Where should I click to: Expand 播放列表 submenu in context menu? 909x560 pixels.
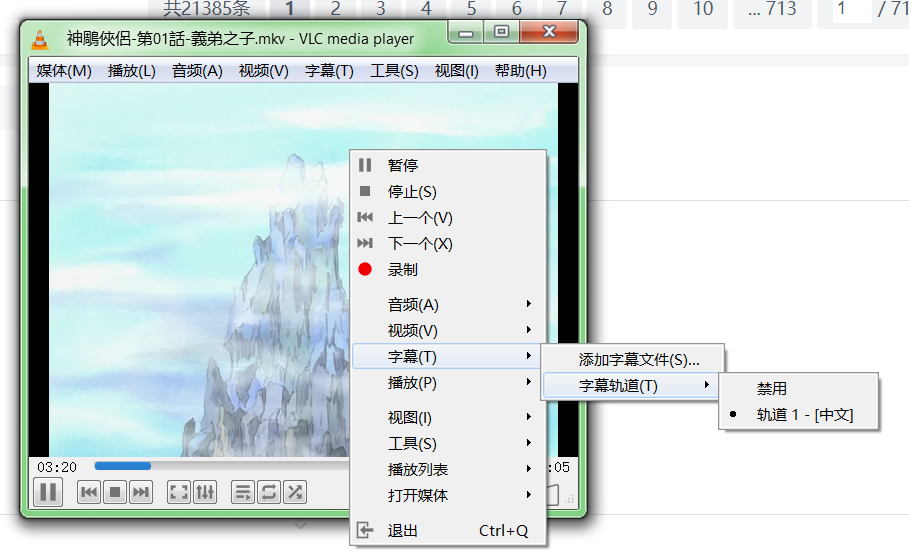pyautogui.click(x=448, y=470)
